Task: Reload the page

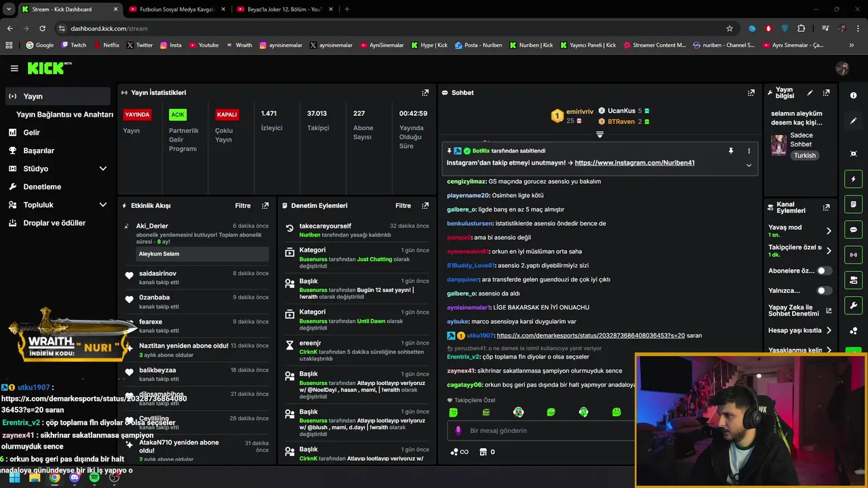Action: tap(42, 28)
